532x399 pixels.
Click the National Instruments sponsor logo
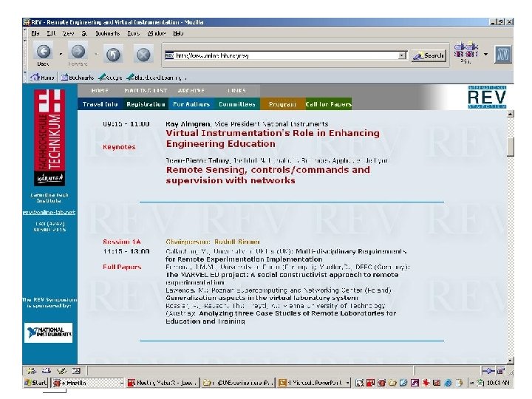click(48, 332)
